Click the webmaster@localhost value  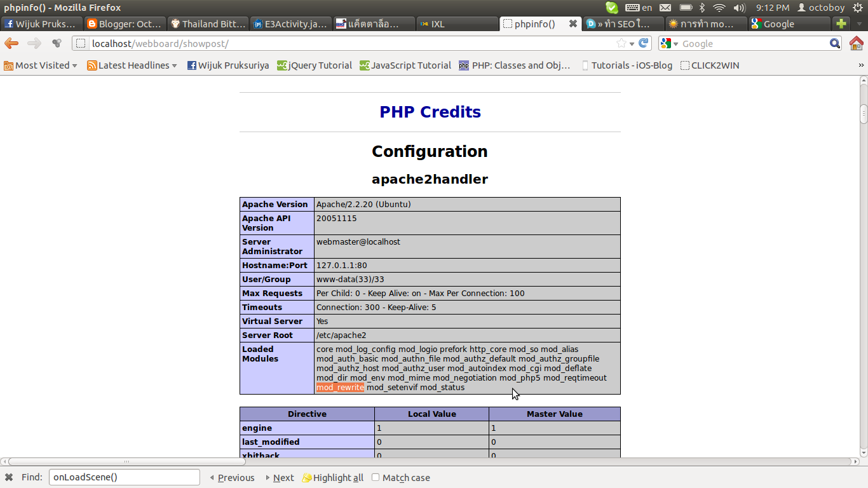click(x=358, y=241)
